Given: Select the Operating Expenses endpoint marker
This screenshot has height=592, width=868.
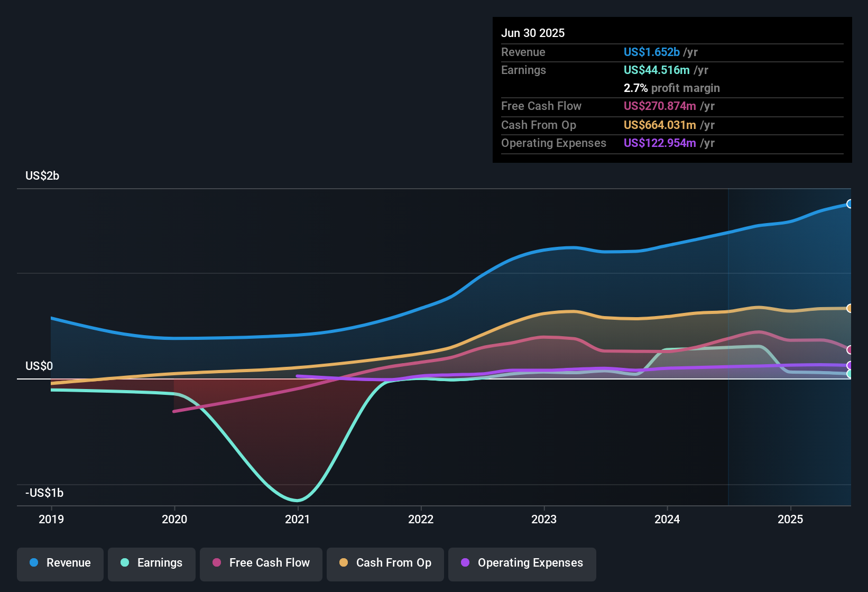Looking at the screenshot, I should point(850,365).
